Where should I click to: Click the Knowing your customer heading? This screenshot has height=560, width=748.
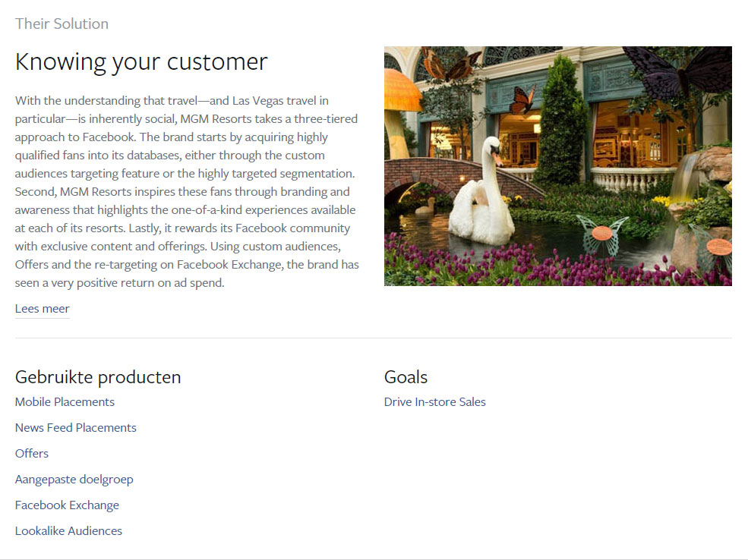tap(141, 61)
